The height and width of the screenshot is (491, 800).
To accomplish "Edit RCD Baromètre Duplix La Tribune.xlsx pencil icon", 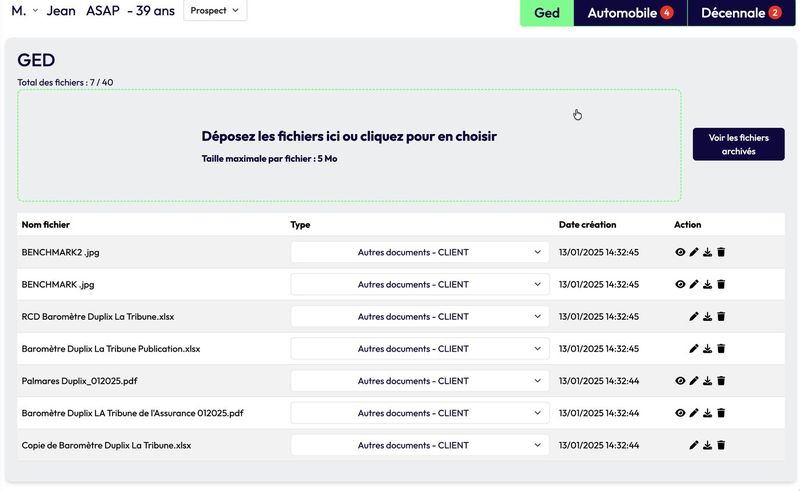I will coord(694,316).
